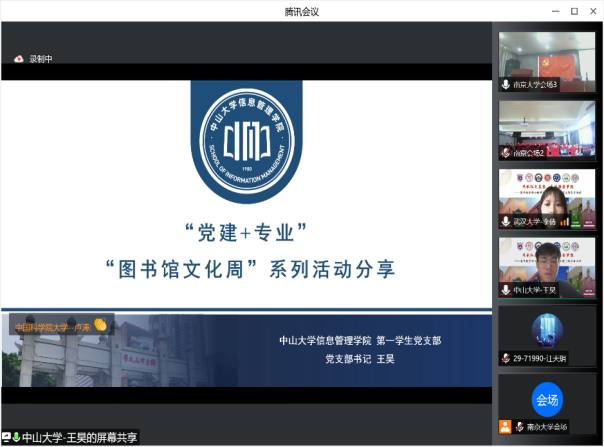Select the 南京大学会场3 video thumbnail
The height and width of the screenshot is (447, 604).
(533, 60)
